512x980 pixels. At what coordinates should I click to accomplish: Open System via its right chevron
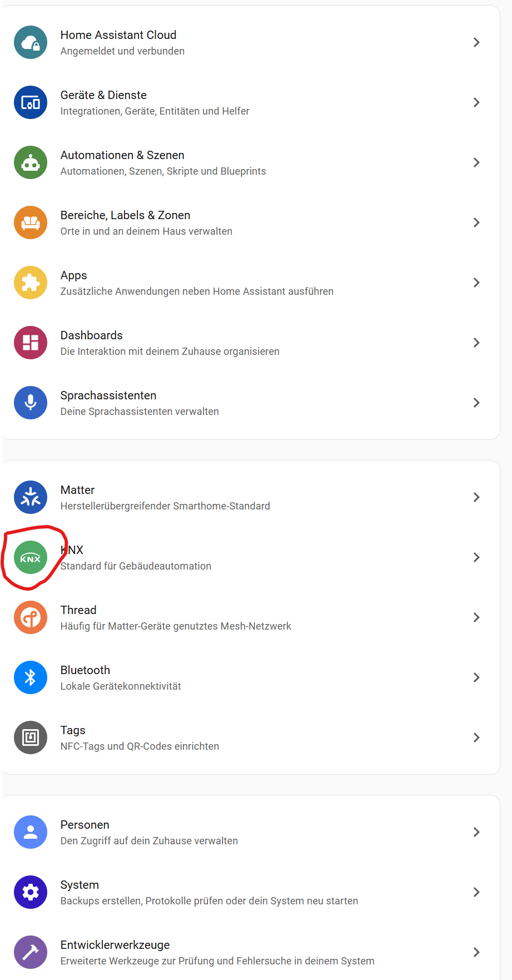(x=476, y=892)
